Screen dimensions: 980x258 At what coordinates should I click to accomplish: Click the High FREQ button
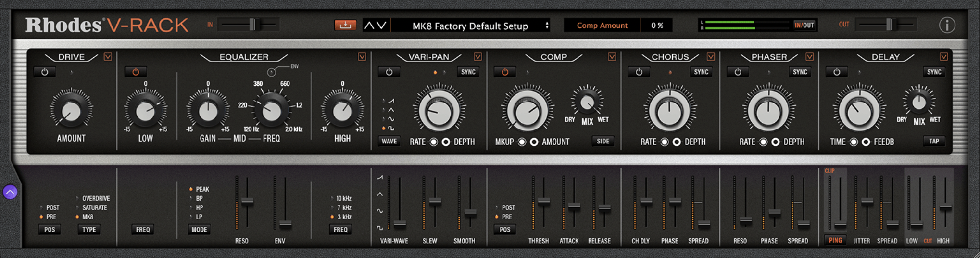point(340,230)
